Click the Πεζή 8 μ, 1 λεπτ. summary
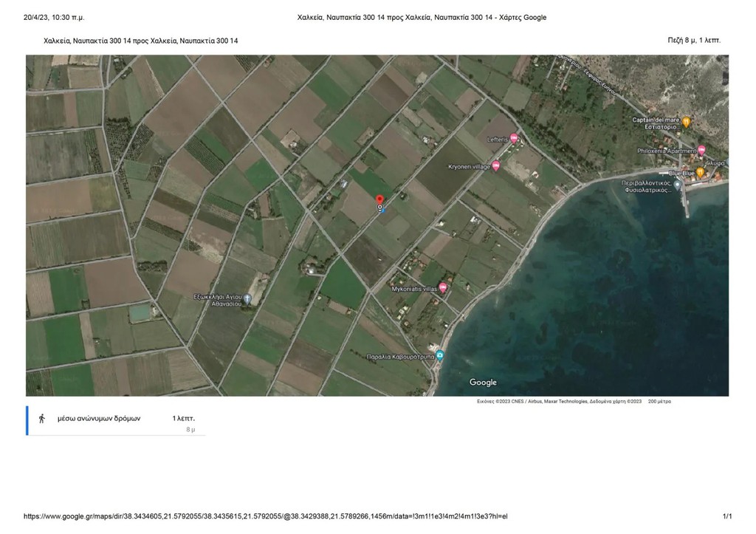This screenshot has height=534, width=756. [694, 41]
